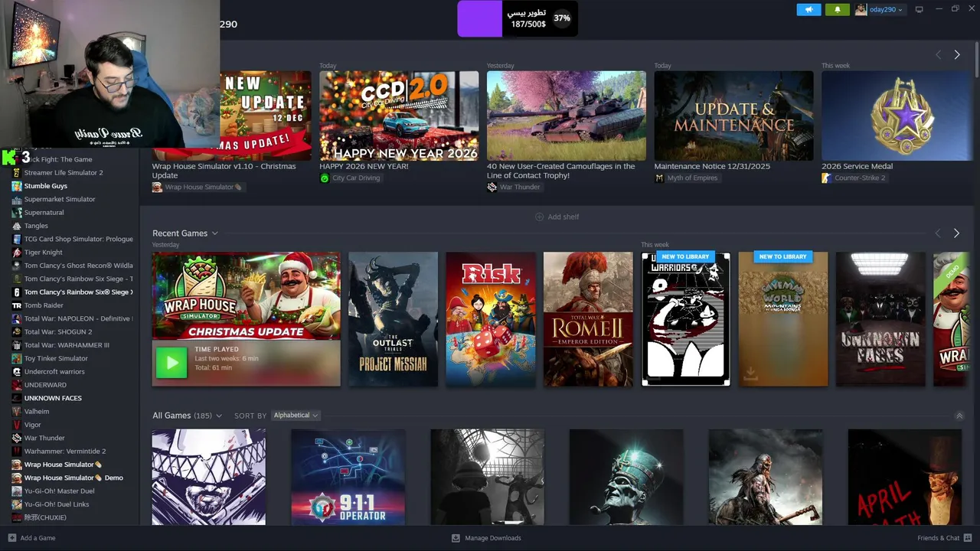980x551 pixels.
Task: Open the Risk game cover
Action: pos(491,319)
